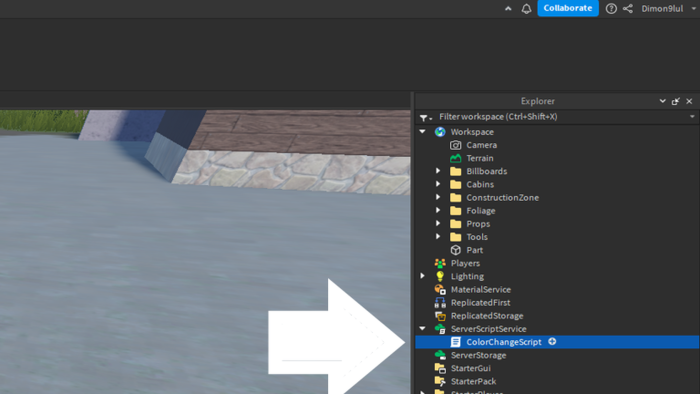
Task: Expand the Billboards folder
Action: (438, 171)
